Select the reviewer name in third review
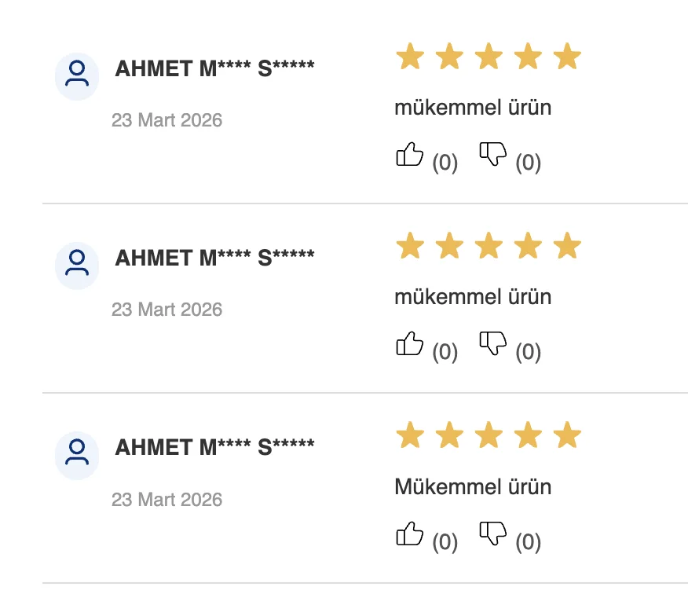Screen dimensions: 688x616 click(x=214, y=447)
